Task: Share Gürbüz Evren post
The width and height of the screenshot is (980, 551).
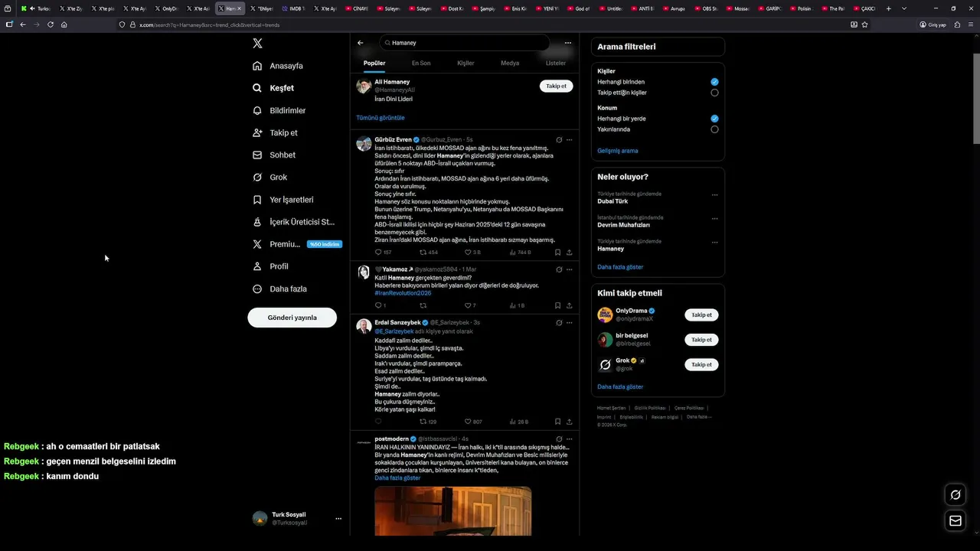Action: coord(569,252)
